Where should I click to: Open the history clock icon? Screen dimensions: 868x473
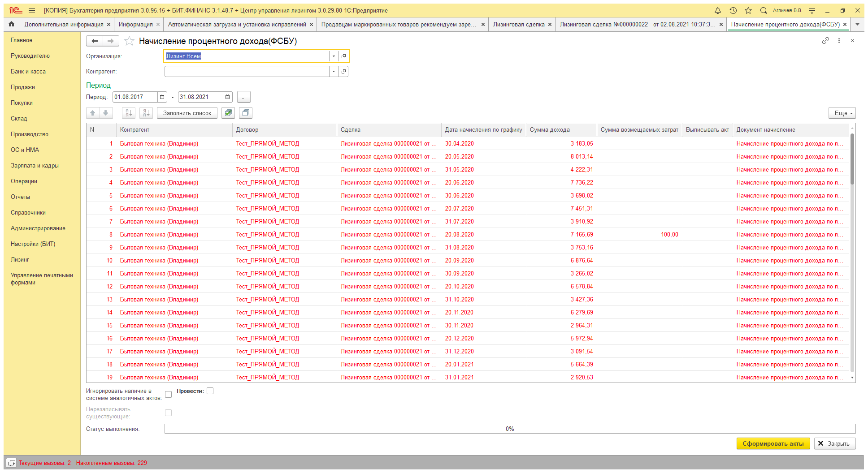tap(733, 11)
